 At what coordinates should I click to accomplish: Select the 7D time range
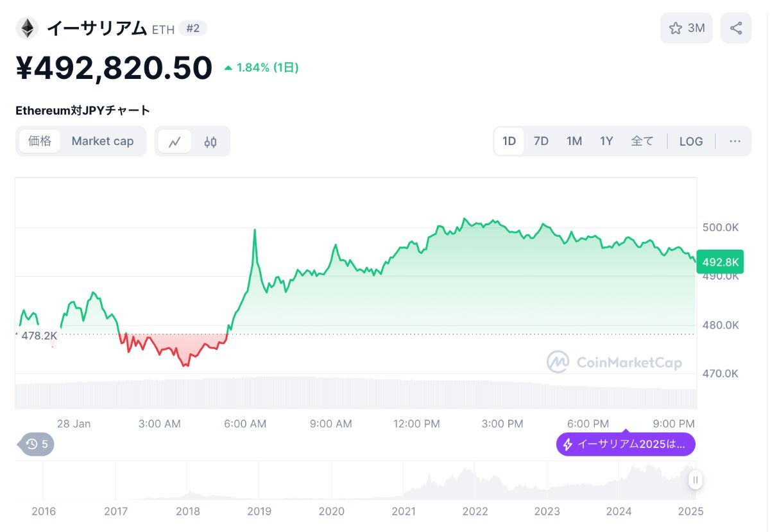[541, 141]
